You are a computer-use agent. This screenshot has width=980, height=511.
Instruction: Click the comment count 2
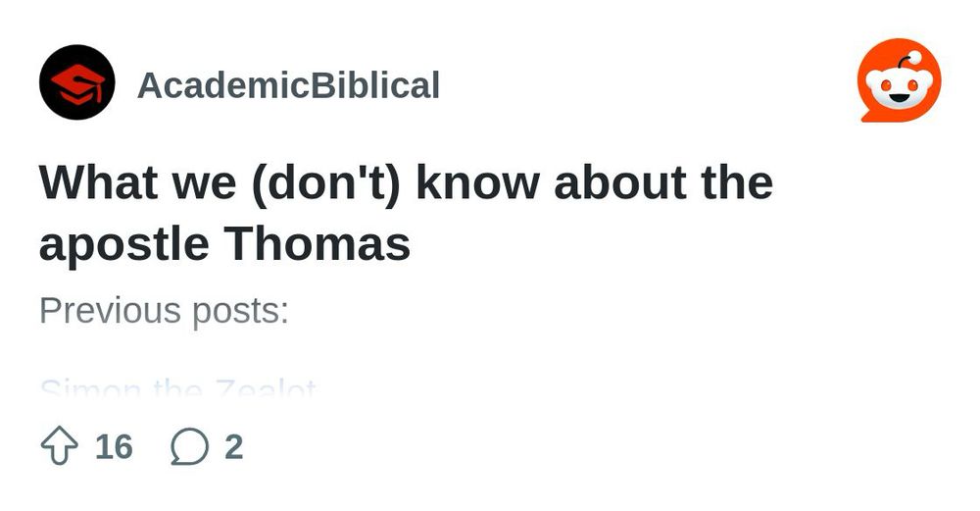pyautogui.click(x=234, y=446)
